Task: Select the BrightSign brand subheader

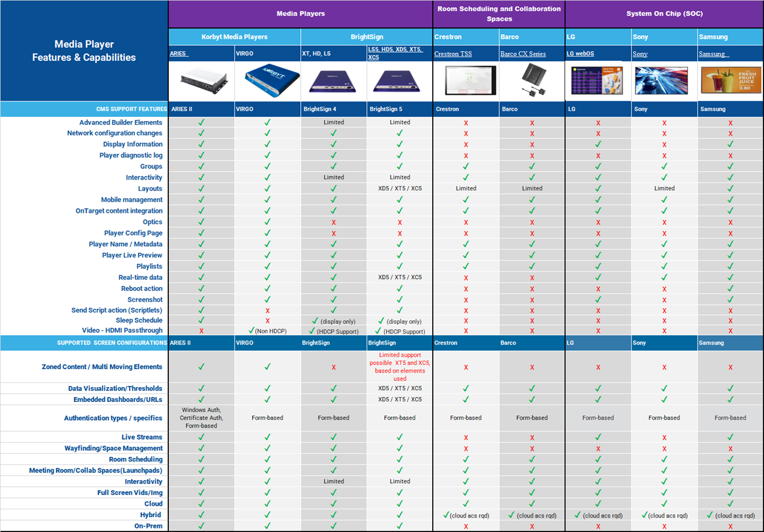Action: [367, 36]
